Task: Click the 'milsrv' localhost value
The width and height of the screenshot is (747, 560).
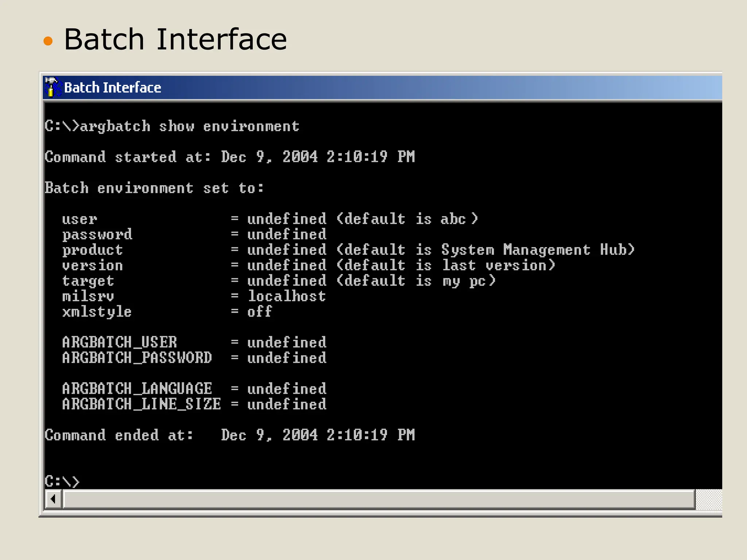Action: (x=287, y=296)
